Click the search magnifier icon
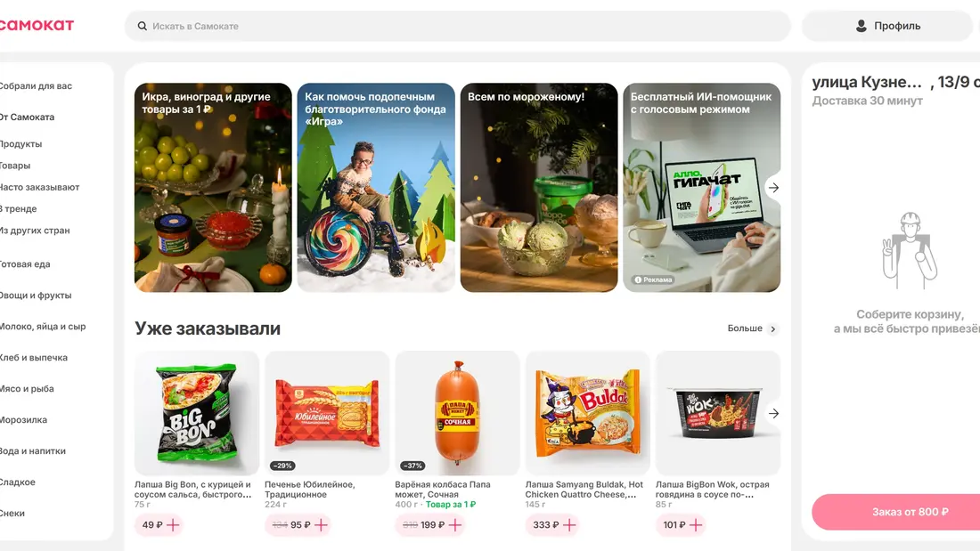 click(x=143, y=26)
